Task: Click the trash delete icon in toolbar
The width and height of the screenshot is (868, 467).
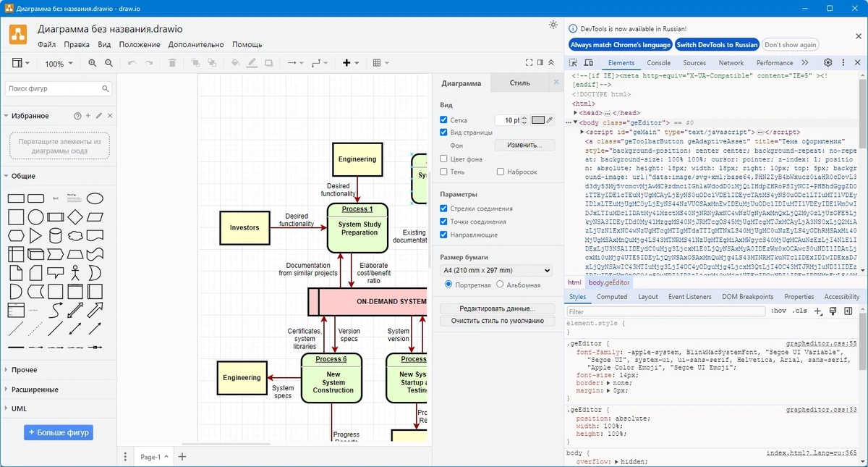Action: 172,63
